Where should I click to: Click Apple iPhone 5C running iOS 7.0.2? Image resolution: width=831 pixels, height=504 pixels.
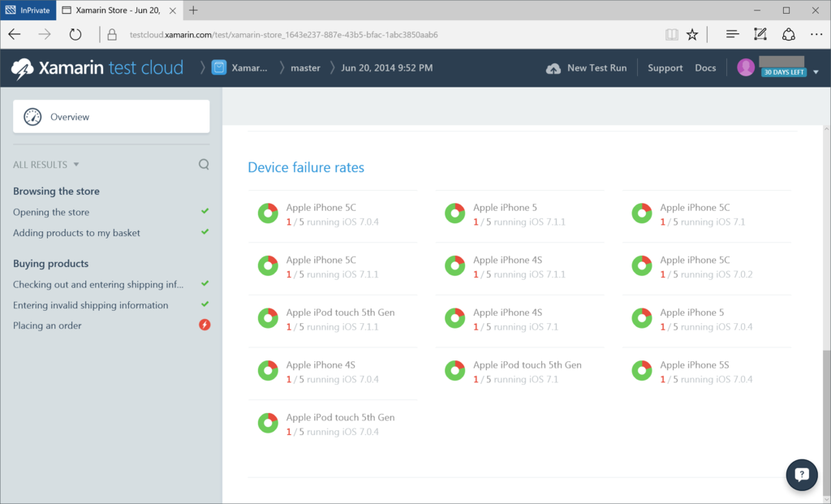(x=706, y=267)
